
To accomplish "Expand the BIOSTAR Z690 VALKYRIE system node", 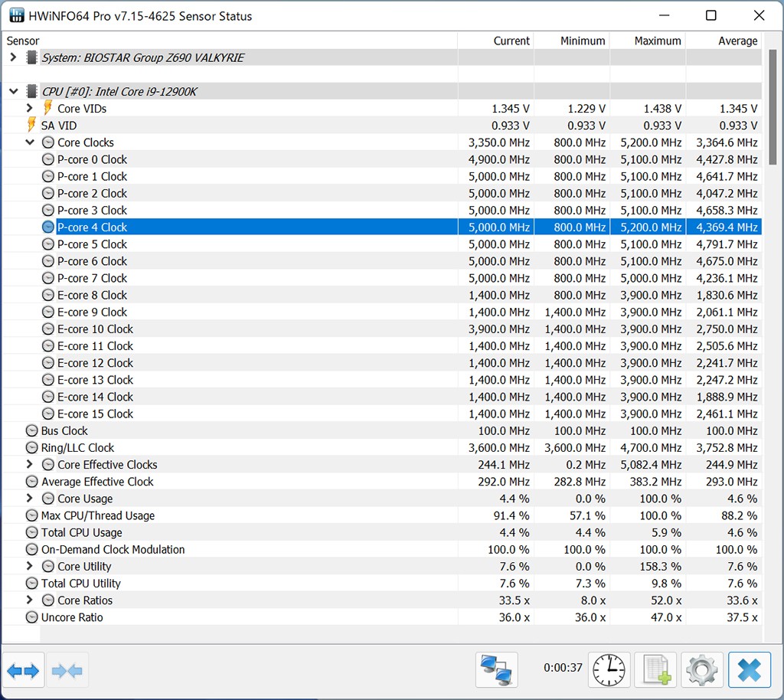I will tap(13, 57).
